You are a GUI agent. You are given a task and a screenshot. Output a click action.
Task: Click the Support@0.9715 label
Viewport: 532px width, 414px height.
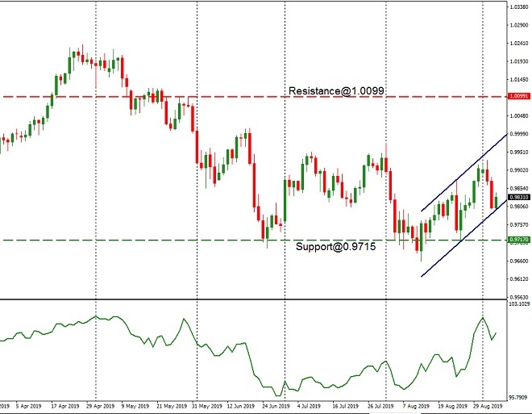[x=335, y=246]
